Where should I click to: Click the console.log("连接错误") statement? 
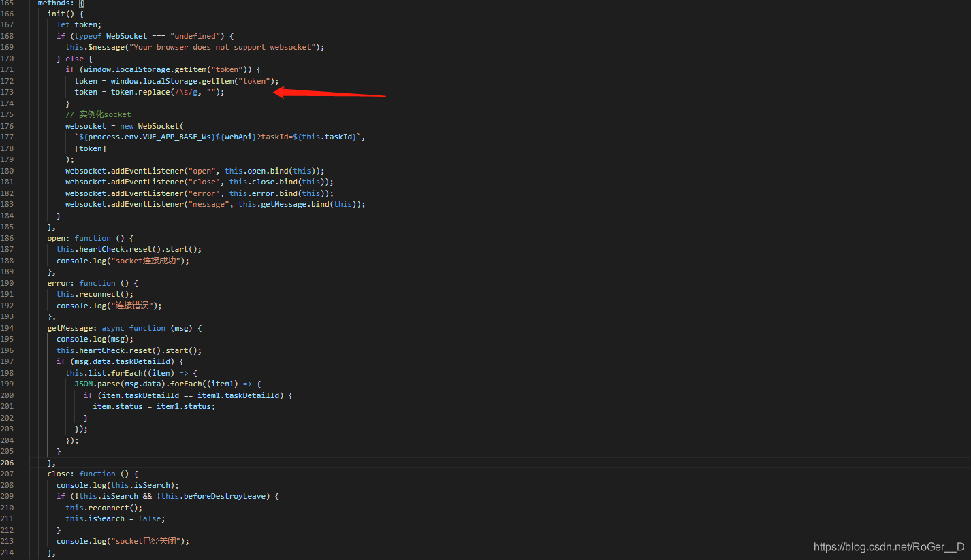(x=109, y=306)
